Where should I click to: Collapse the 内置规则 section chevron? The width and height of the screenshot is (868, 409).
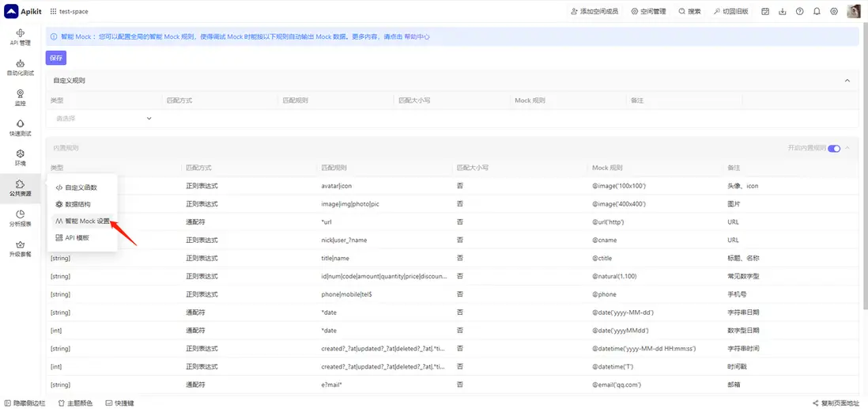847,148
